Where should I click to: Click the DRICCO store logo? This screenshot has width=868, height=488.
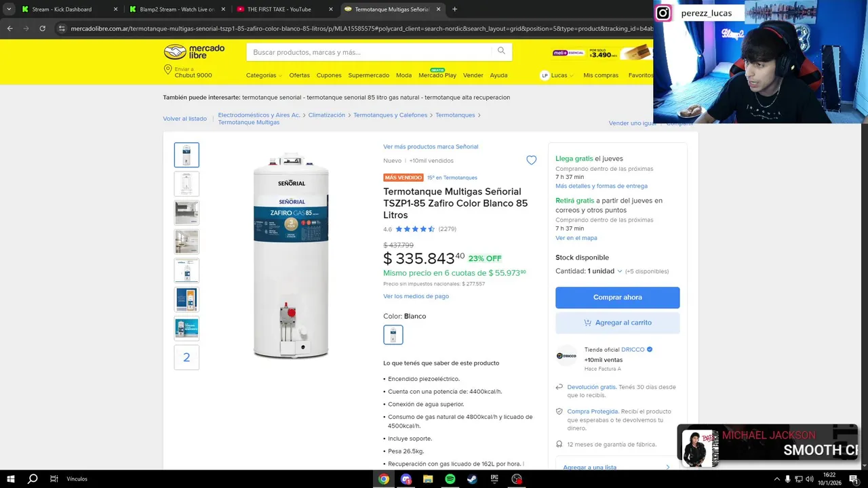[566, 355]
